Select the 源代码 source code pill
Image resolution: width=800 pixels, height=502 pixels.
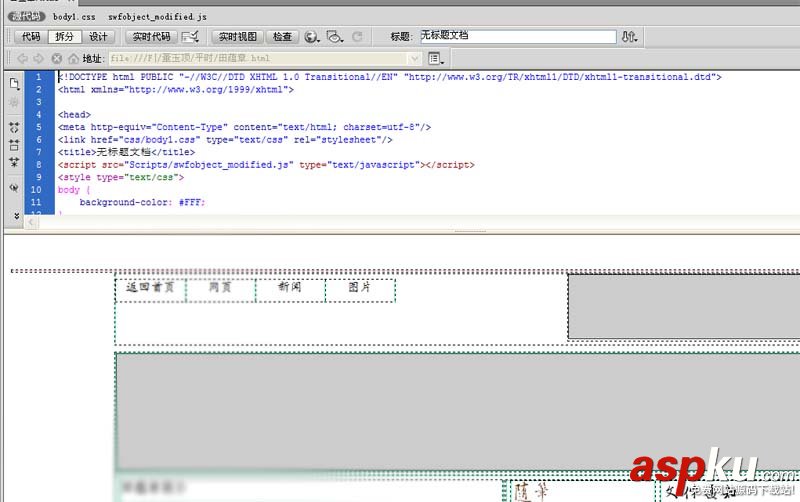[x=27, y=17]
